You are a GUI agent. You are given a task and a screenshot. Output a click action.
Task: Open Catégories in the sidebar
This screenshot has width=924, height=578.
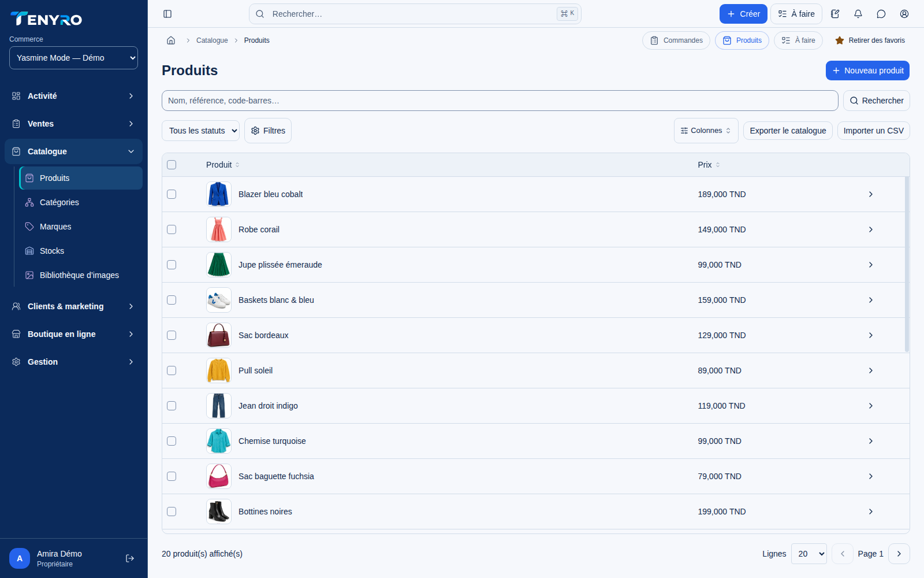click(81, 202)
